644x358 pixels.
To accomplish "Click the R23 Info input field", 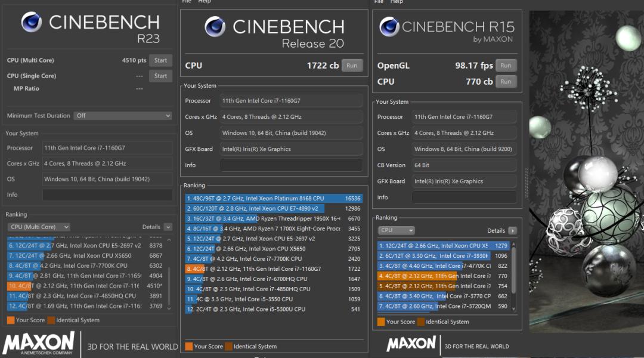I will coord(107,195).
